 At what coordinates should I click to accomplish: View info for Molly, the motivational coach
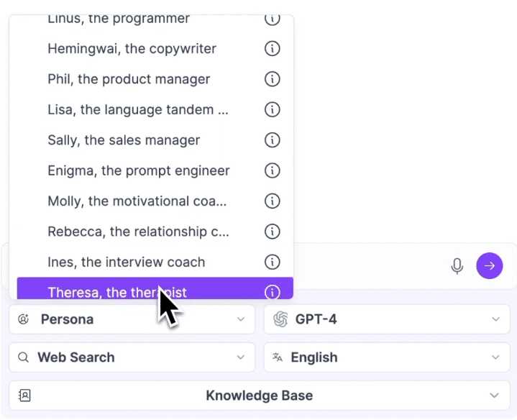[x=272, y=201]
